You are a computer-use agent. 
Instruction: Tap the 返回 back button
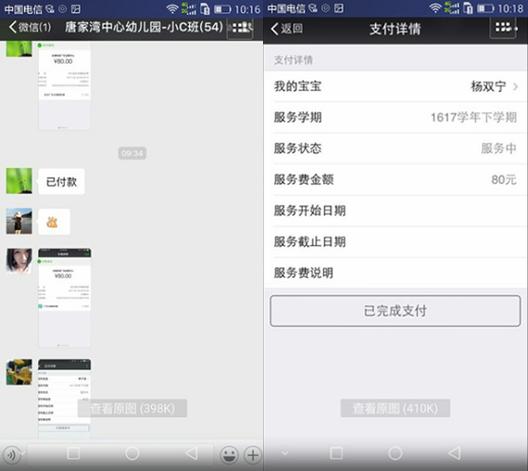tap(287, 29)
